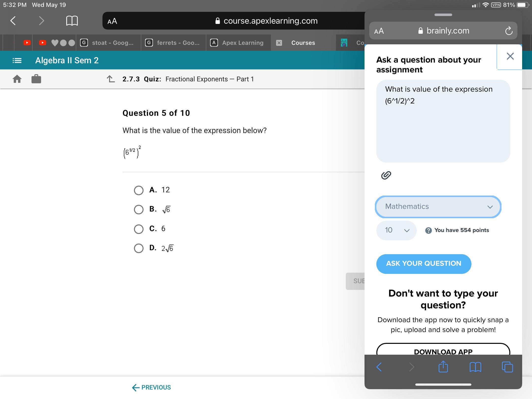Screen dimensions: 532x399
Task: Open the 10 points dropdown
Action: coord(396,230)
